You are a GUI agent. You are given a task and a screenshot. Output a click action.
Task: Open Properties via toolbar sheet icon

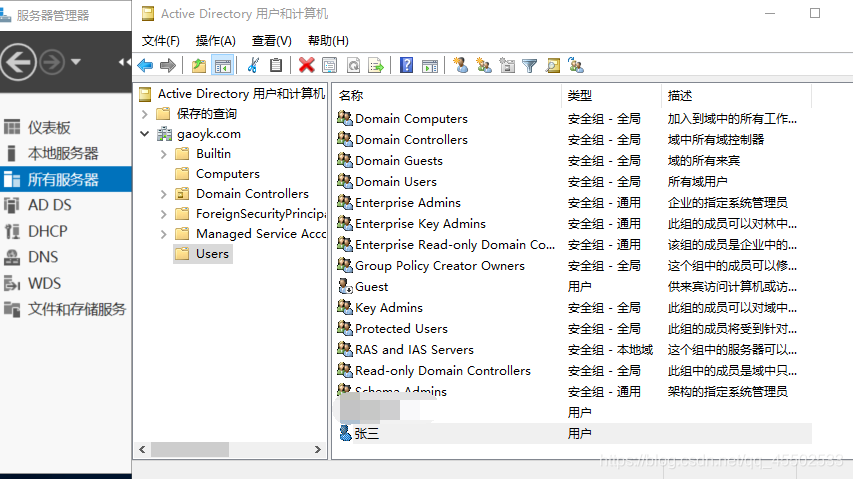click(x=330, y=66)
